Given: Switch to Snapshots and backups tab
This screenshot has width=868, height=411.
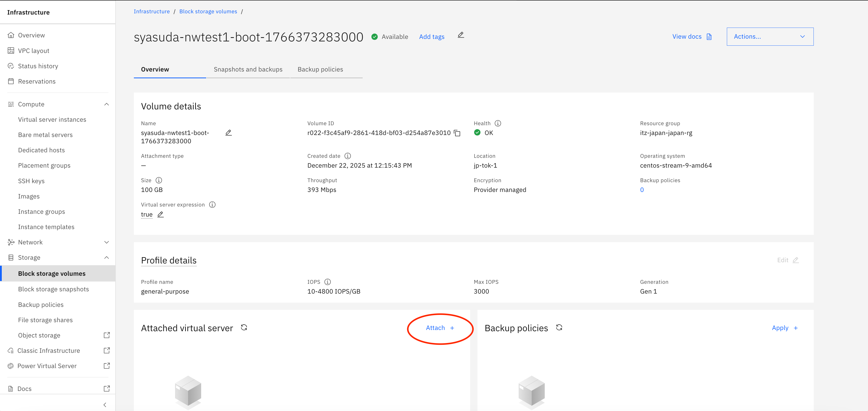Looking at the screenshot, I should tap(248, 69).
